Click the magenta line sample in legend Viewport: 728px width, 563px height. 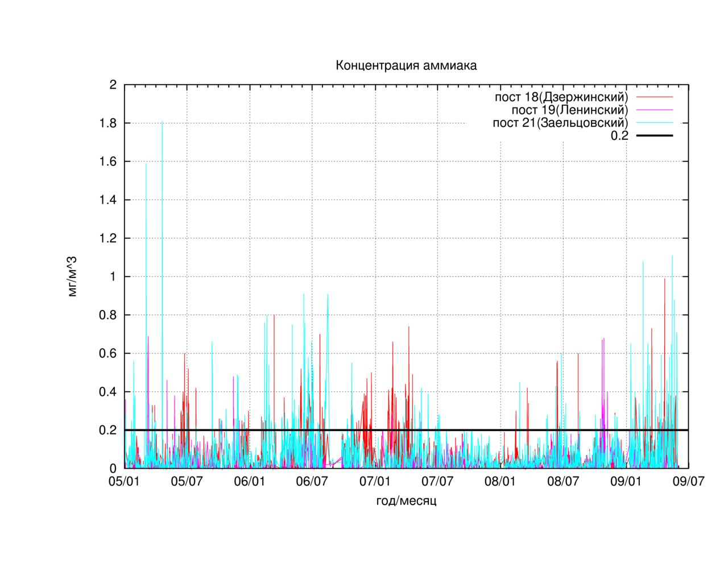click(x=654, y=110)
